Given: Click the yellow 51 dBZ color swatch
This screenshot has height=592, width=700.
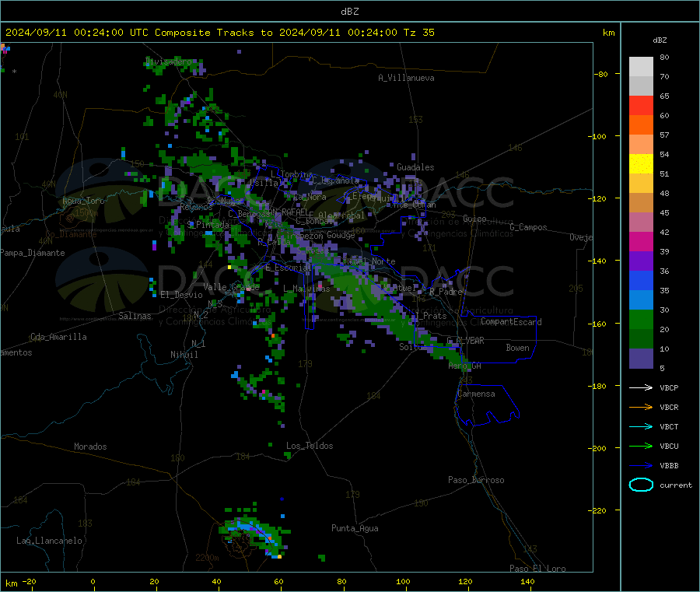Looking at the screenshot, I should 641,164.
